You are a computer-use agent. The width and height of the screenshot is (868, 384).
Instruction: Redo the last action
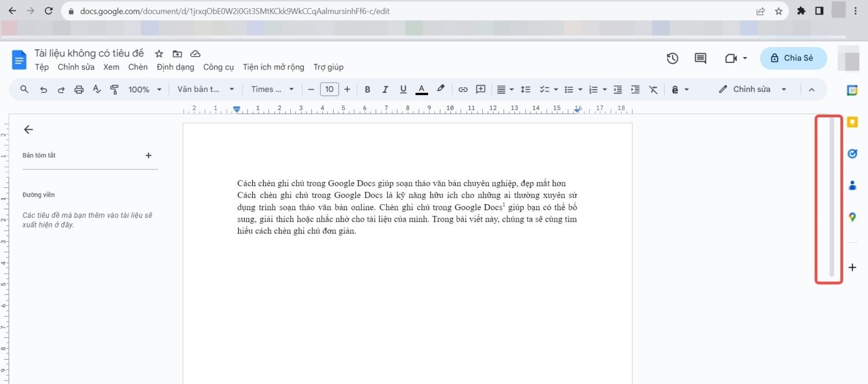[61, 90]
